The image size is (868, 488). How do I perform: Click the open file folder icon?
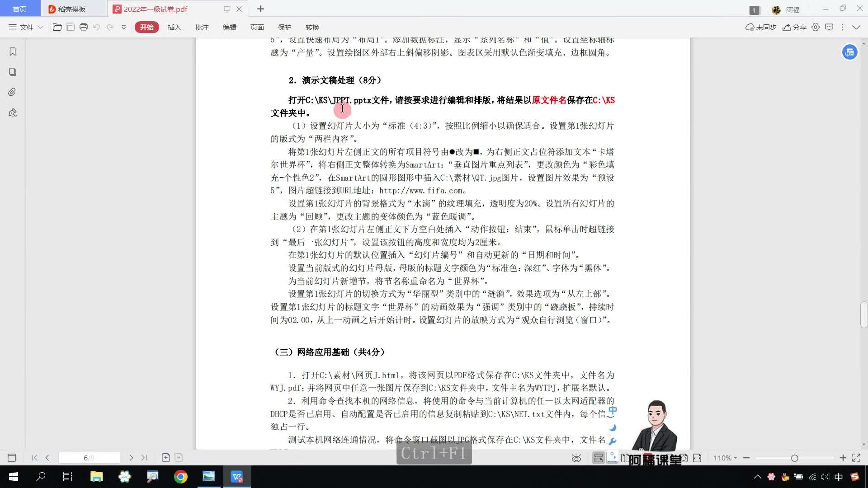click(57, 27)
